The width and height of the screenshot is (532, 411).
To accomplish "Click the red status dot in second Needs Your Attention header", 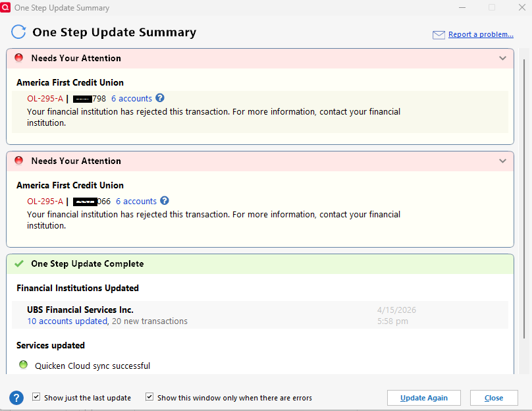I will 19,160.
